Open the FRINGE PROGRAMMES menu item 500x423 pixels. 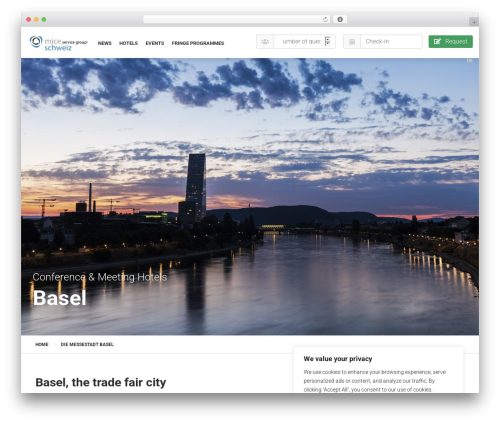pos(198,43)
